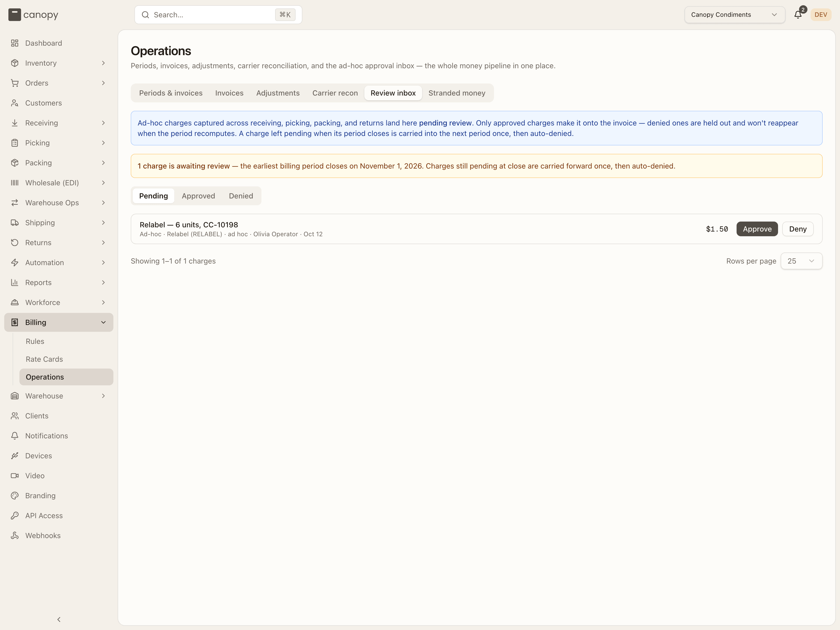Click the Branding palette icon

[x=15, y=496]
